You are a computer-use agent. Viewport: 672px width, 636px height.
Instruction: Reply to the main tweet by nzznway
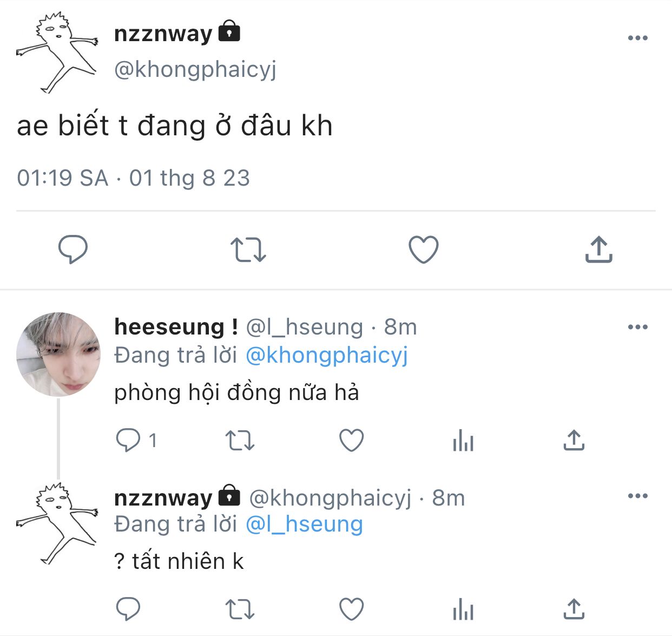tap(73, 250)
